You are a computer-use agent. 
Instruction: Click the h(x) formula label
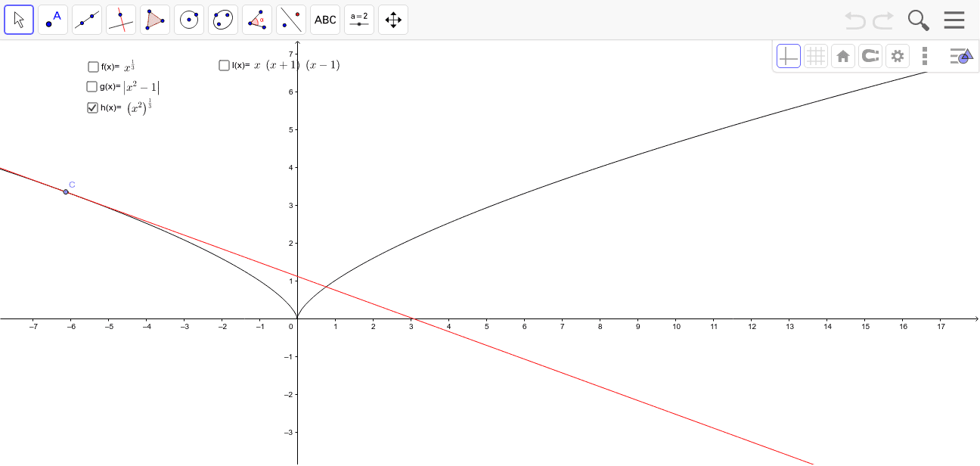coord(126,107)
